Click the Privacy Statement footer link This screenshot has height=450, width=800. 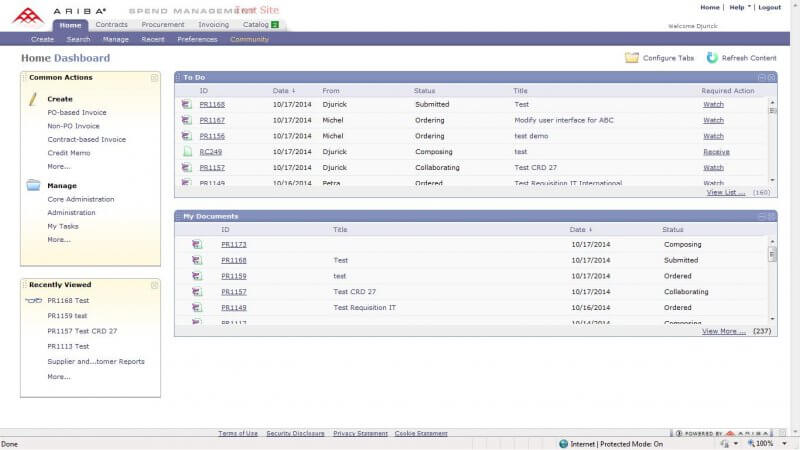coord(360,433)
